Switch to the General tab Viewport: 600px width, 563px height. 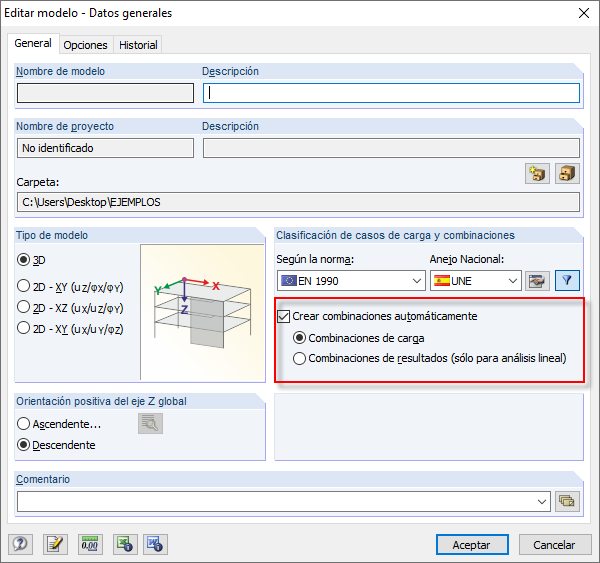[x=33, y=43]
